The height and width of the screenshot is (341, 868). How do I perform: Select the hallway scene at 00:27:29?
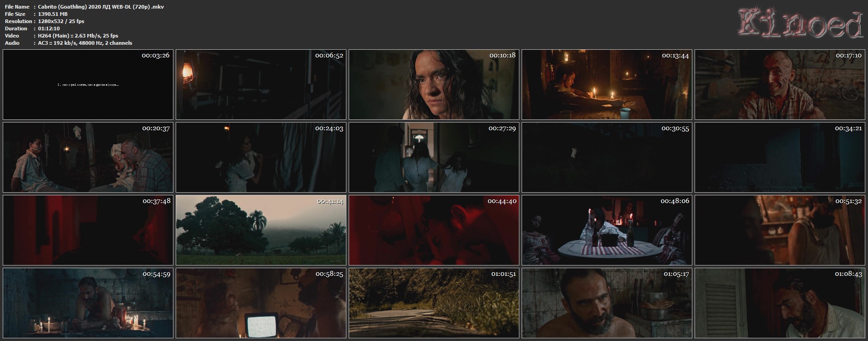point(434,157)
